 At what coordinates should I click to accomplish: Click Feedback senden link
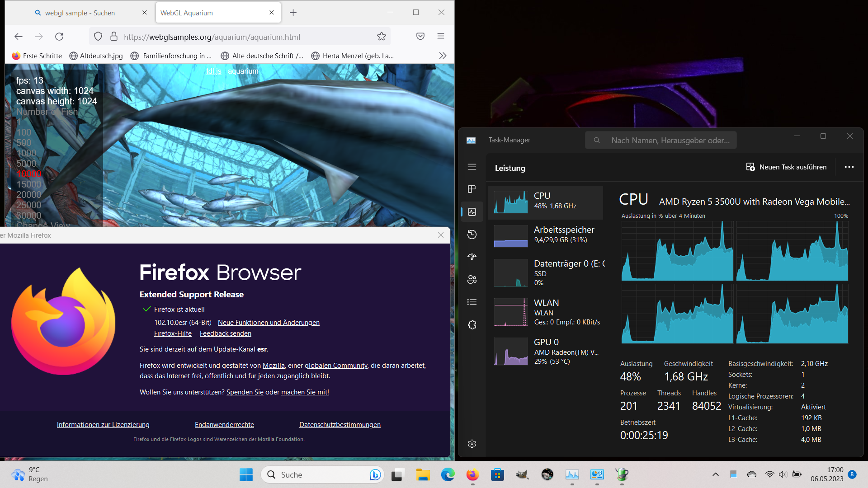(x=226, y=333)
